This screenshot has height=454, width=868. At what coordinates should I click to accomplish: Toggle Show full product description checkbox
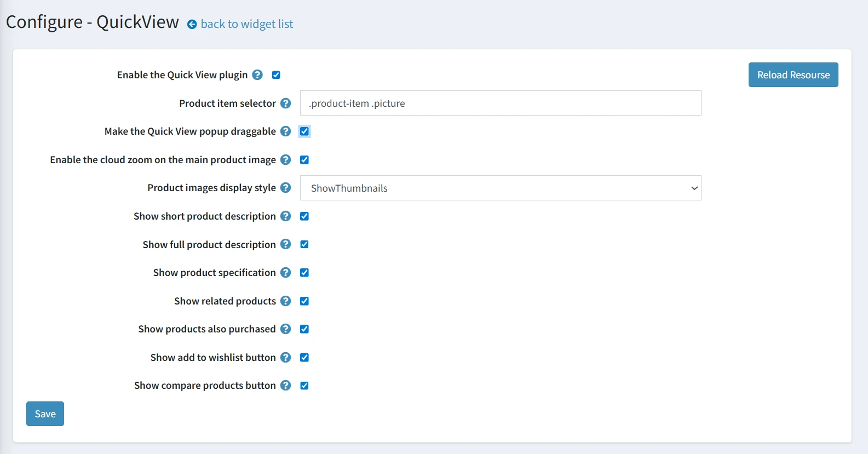pyautogui.click(x=304, y=244)
